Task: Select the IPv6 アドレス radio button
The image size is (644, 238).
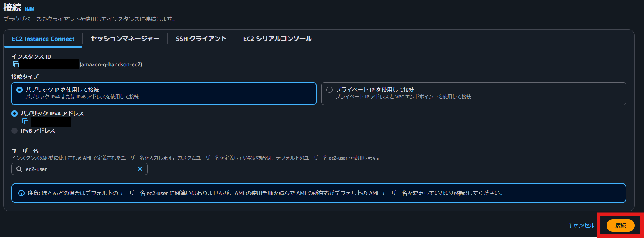Action: coord(14,131)
